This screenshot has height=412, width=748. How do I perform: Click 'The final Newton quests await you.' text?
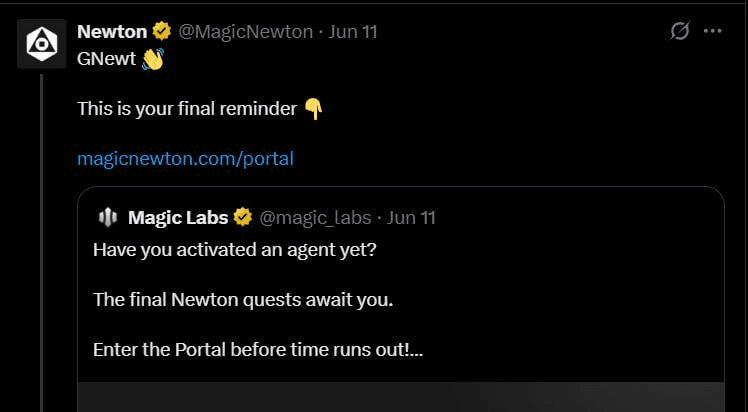pyautogui.click(x=243, y=300)
